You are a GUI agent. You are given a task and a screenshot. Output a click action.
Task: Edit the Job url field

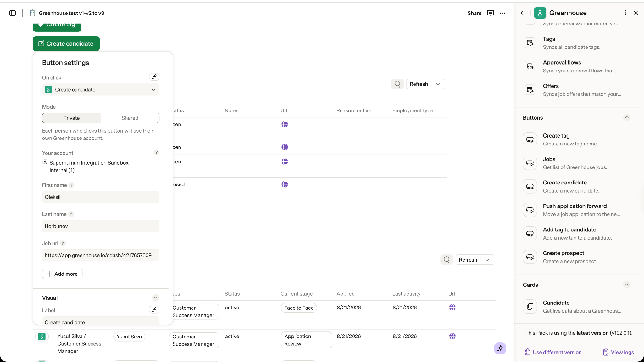101,255
